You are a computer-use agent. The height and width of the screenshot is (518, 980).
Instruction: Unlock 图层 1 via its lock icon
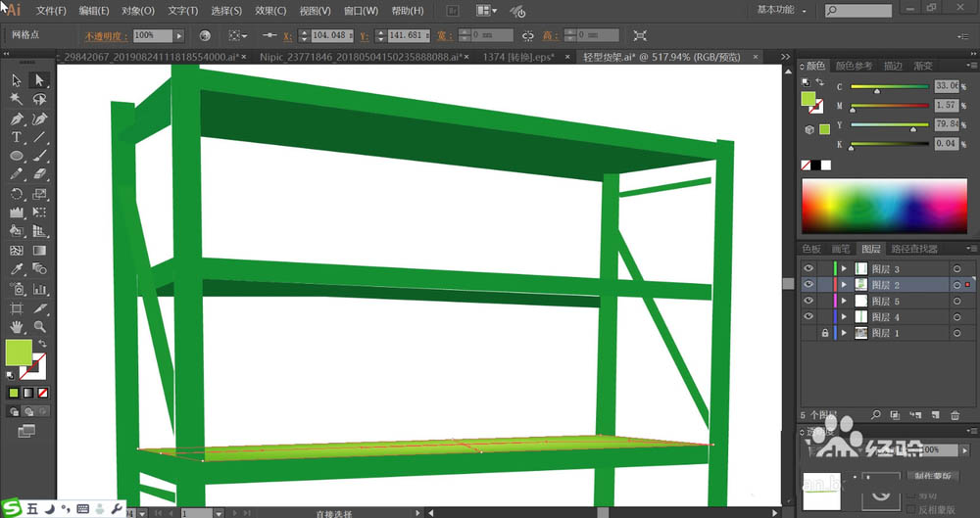coord(825,333)
